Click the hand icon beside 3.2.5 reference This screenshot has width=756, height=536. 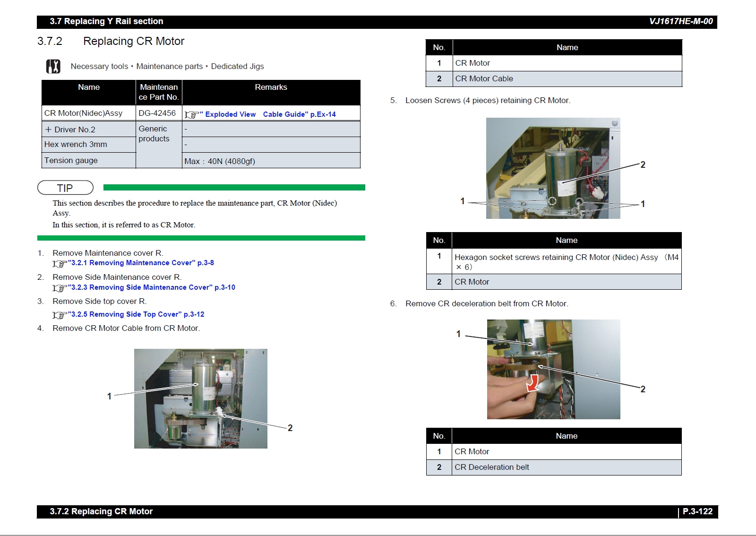[x=59, y=315]
